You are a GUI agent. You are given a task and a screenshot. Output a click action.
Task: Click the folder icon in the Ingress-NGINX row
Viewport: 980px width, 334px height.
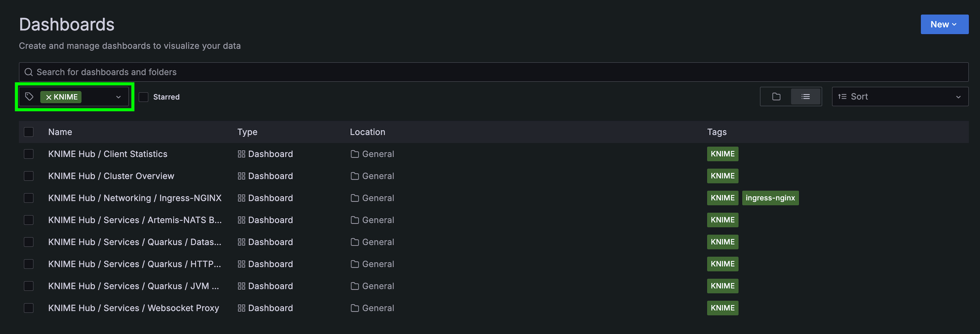click(354, 198)
